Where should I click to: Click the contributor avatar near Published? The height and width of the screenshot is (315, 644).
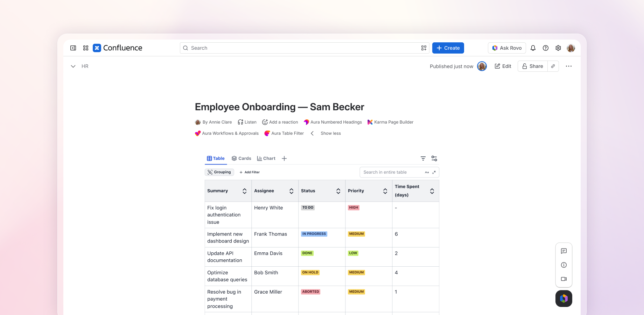pos(482,66)
